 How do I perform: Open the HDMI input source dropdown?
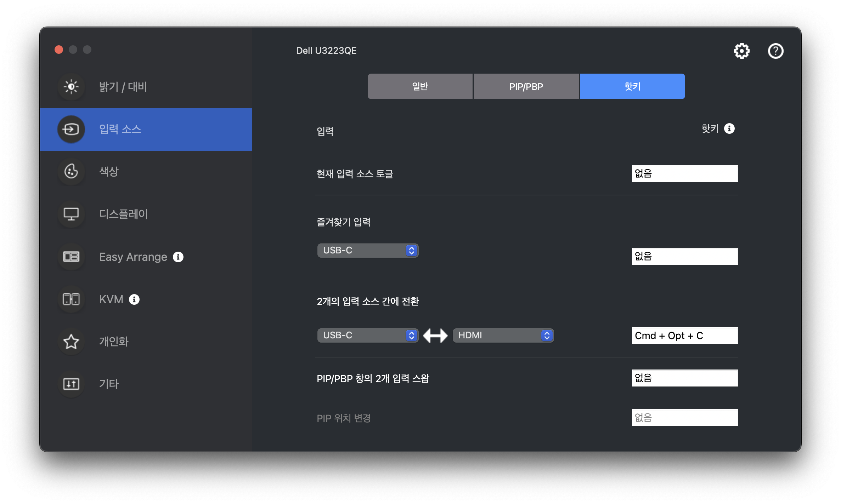click(503, 336)
